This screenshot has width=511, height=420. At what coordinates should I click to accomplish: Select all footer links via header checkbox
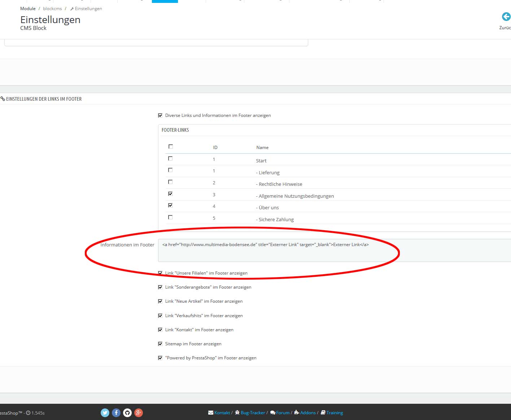click(171, 146)
